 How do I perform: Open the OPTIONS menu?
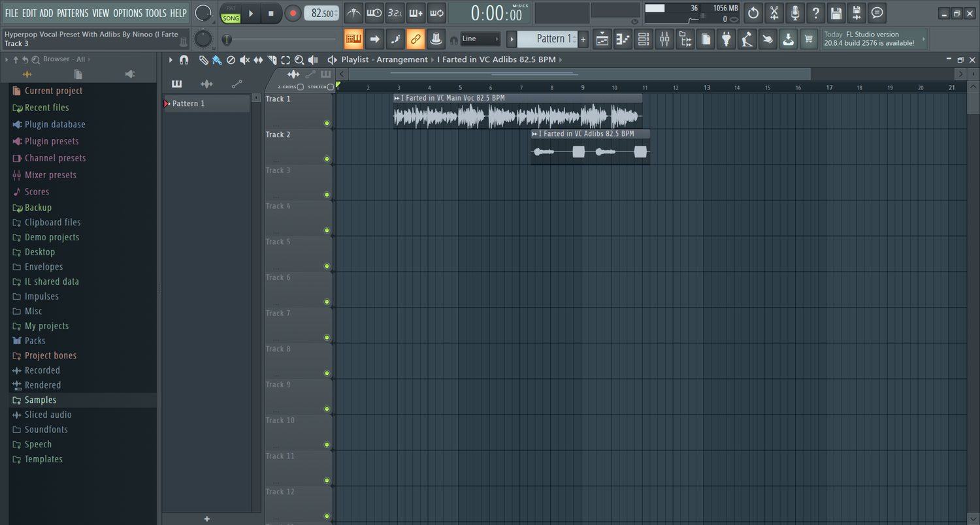click(128, 12)
